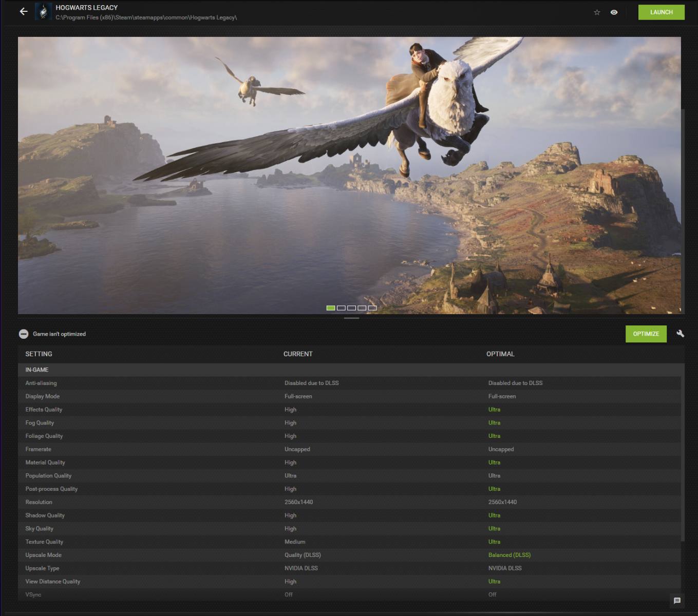Click optimal Texture Quality Ultra value
The height and width of the screenshot is (616, 698).
click(494, 542)
